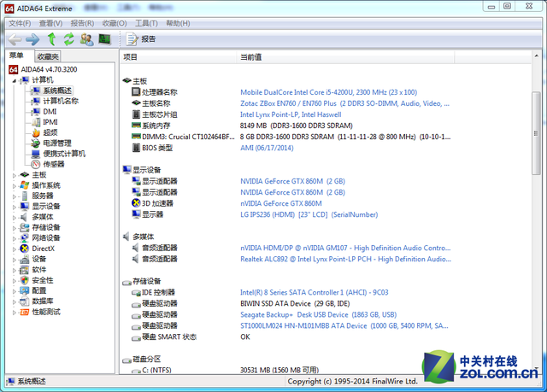Switch to the 收藏夹 tab
The height and width of the screenshot is (392, 547).
(x=48, y=56)
